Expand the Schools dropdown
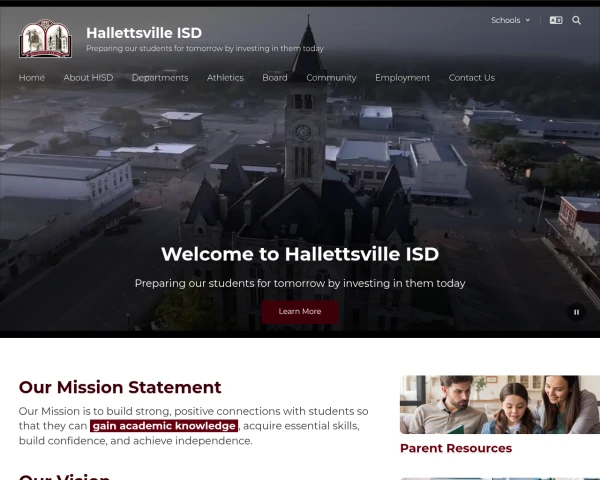The width and height of the screenshot is (600, 480). tap(510, 20)
